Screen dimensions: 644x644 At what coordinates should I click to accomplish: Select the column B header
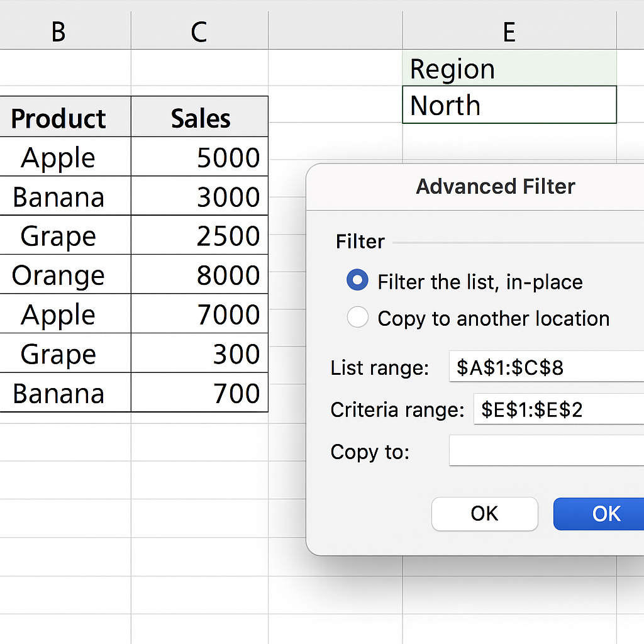(x=58, y=31)
